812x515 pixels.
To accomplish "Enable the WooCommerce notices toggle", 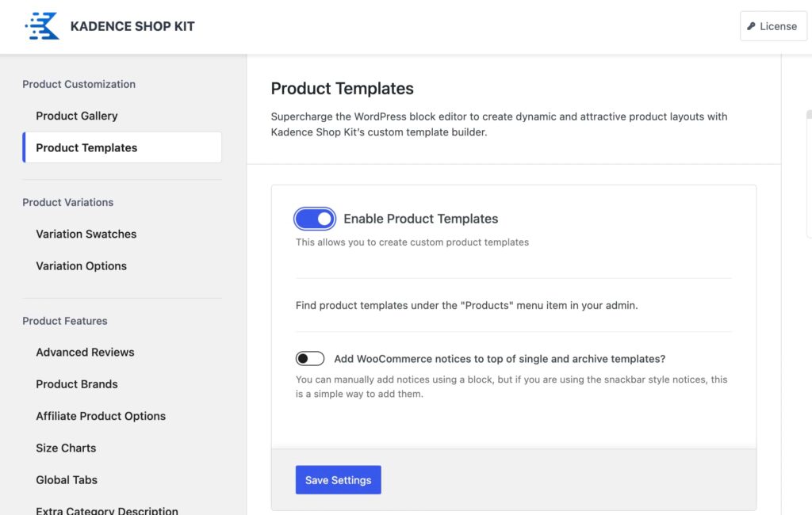I will (310, 358).
